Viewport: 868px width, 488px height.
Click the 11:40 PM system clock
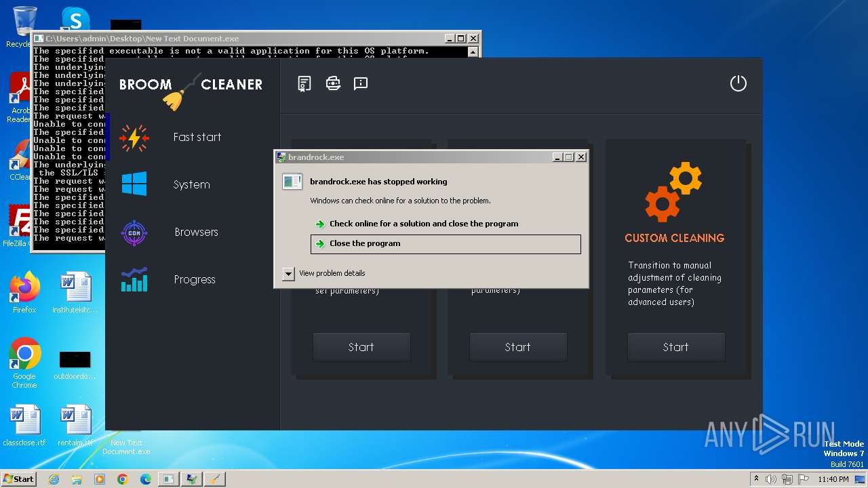pyautogui.click(x=833, y=479)
